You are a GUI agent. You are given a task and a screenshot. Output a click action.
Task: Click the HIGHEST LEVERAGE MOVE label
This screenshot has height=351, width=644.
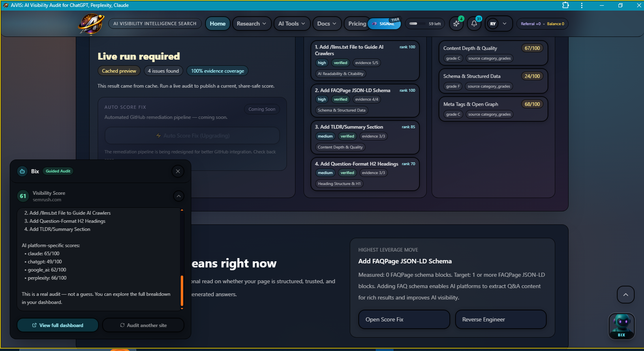[x=388, y=250]
